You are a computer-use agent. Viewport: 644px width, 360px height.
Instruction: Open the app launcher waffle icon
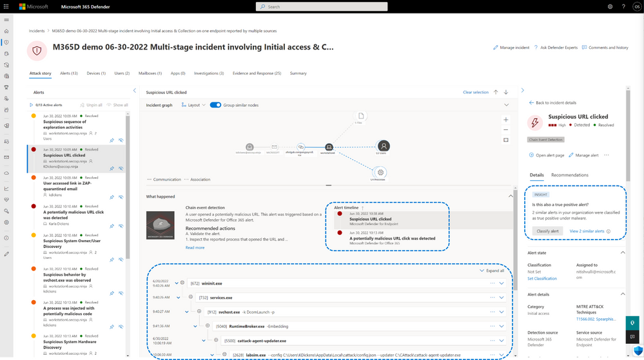click(x=6, y=6)
